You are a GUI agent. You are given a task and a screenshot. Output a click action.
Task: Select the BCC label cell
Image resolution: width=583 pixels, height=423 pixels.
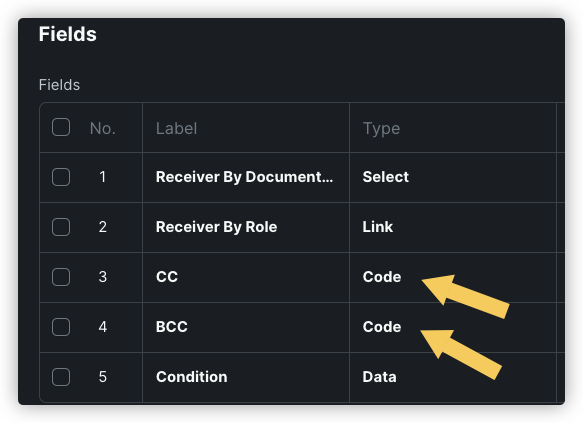[246, 327]
